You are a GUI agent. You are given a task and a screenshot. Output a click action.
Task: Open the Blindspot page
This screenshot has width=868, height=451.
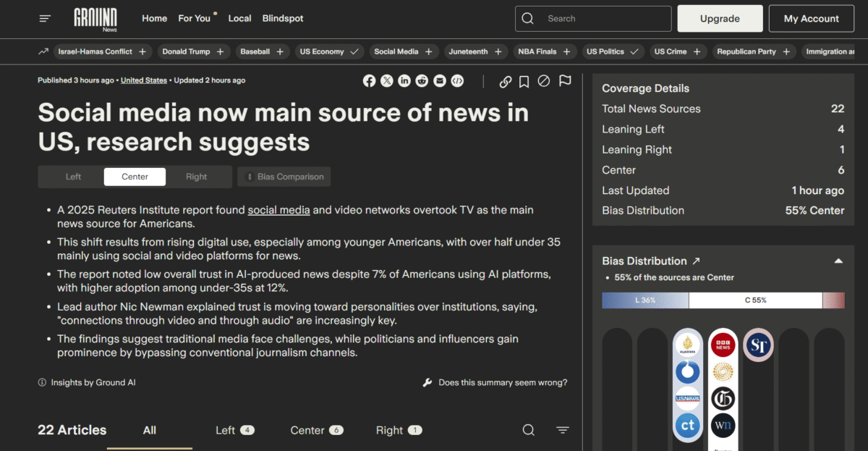pos(283,18)
